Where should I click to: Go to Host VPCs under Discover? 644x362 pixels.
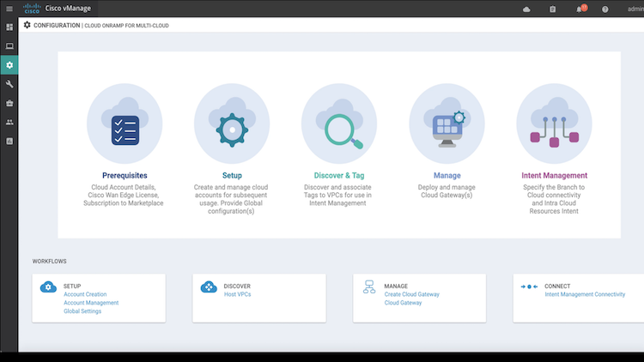237,294
